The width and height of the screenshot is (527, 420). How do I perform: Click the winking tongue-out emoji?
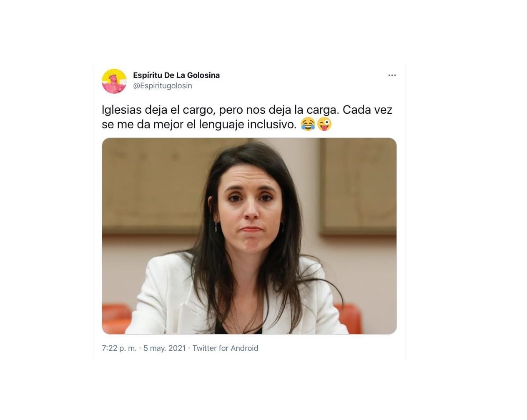pos(324,124)
